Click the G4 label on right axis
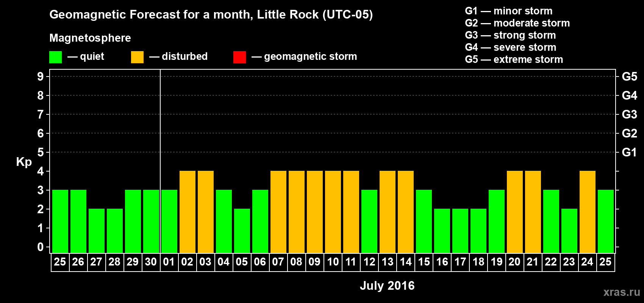Image resolution: width=644 pixels, height=303 pixels. point(630,95)
